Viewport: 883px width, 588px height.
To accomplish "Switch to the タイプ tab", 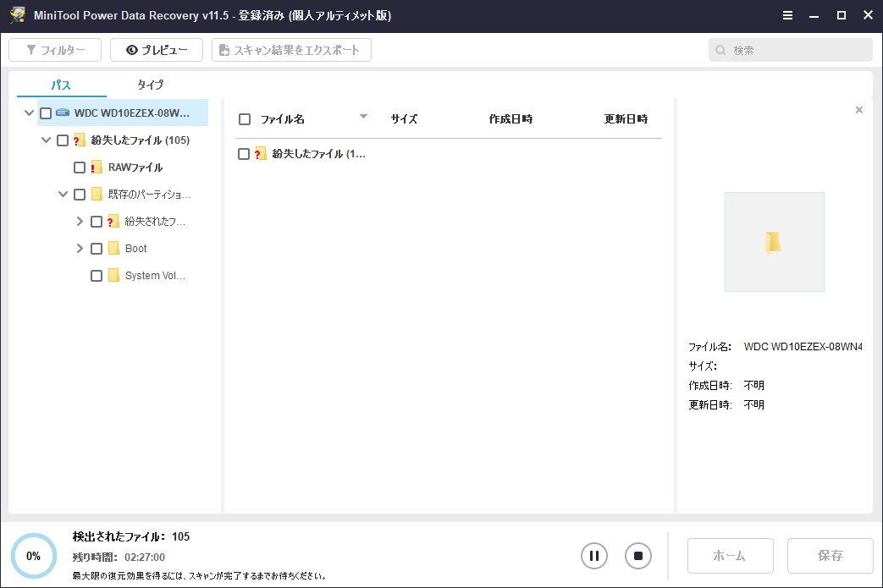I will [x=150, y=85].
